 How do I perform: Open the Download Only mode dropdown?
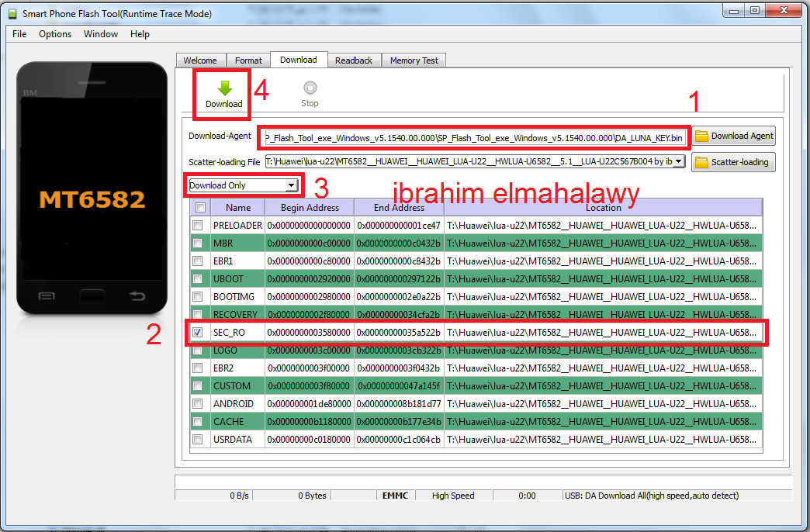[x=292, y=185]
